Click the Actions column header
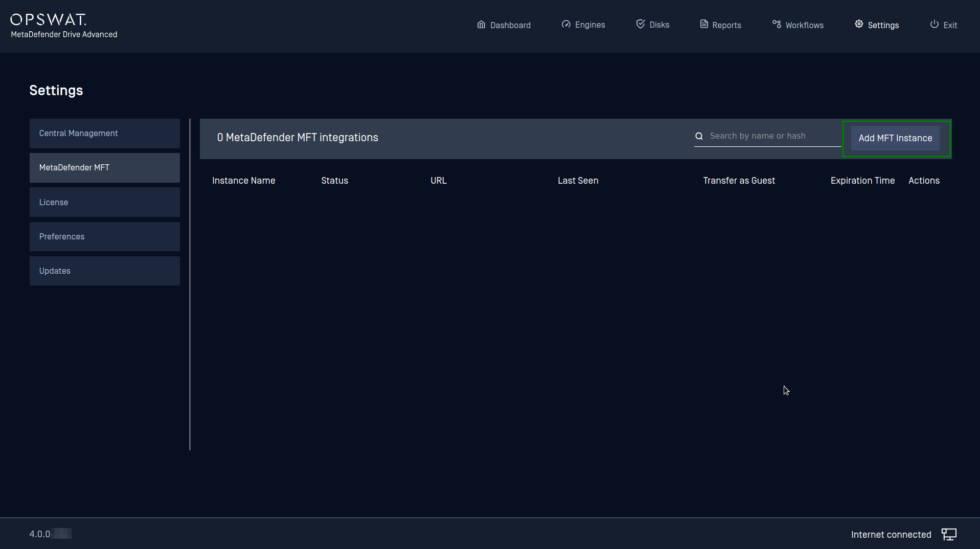This screenshot has width=980, height=549. coord(924,181)
